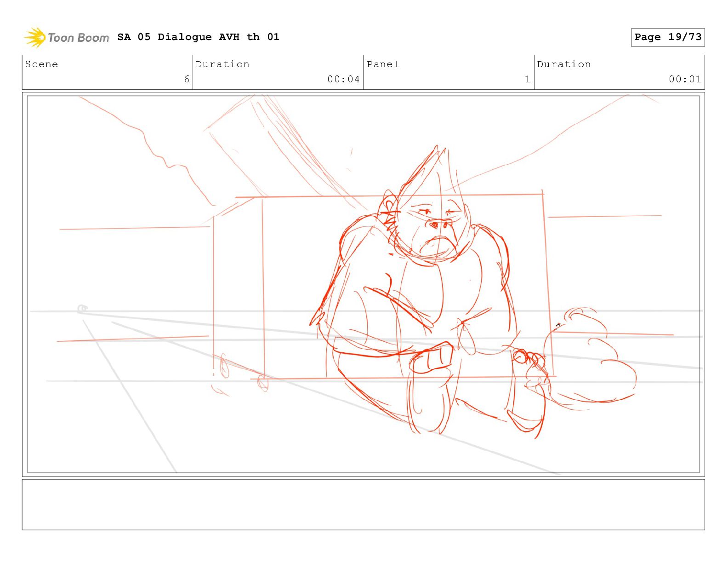Click the 'Page 19/73' box
This screenshot has width=728, height=563.
pos(668,37)
